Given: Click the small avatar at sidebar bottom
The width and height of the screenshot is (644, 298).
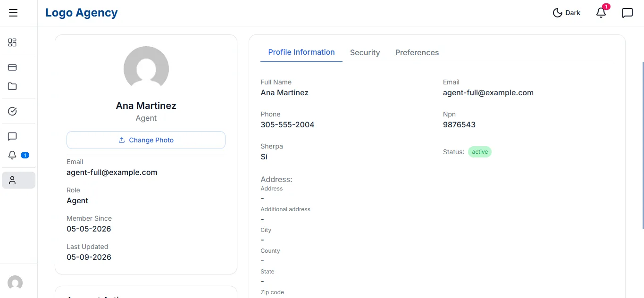Looking at the screenshot, I should click(x=15, y=283).
